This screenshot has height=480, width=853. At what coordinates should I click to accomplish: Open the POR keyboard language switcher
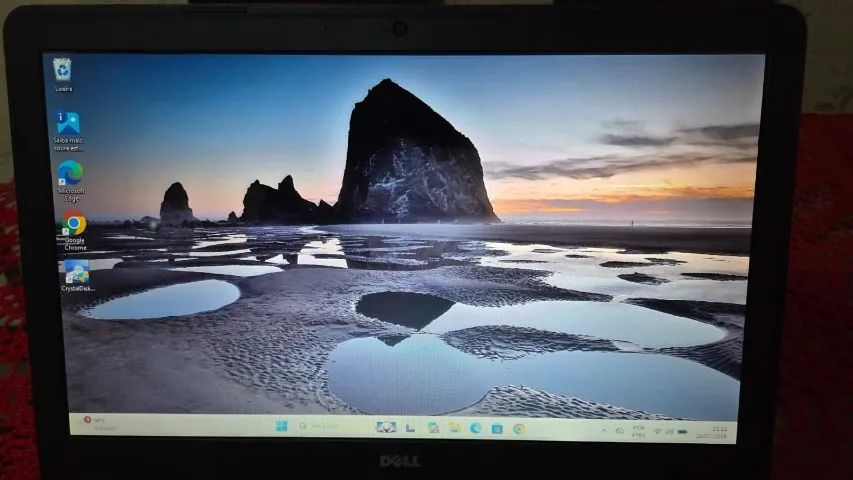[639, 432]
